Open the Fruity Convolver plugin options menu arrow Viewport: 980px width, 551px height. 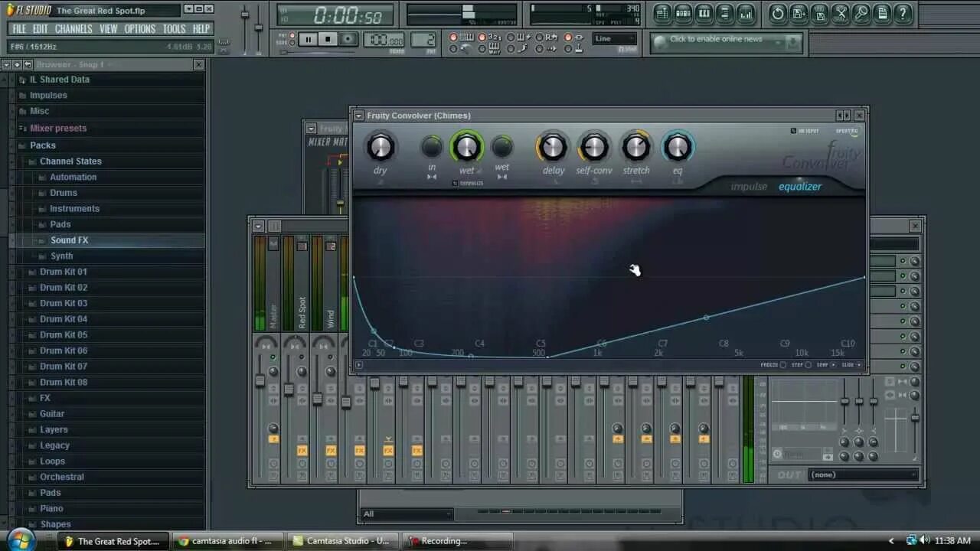tap(358, 116)
